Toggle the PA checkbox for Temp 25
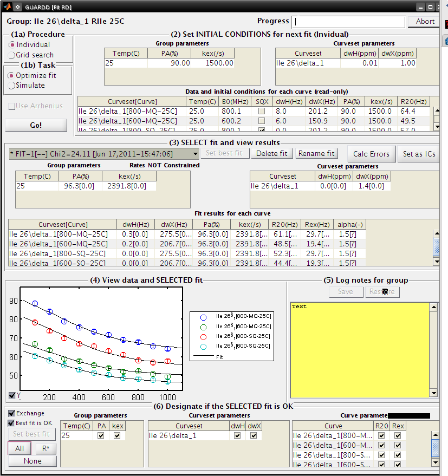 101,435
